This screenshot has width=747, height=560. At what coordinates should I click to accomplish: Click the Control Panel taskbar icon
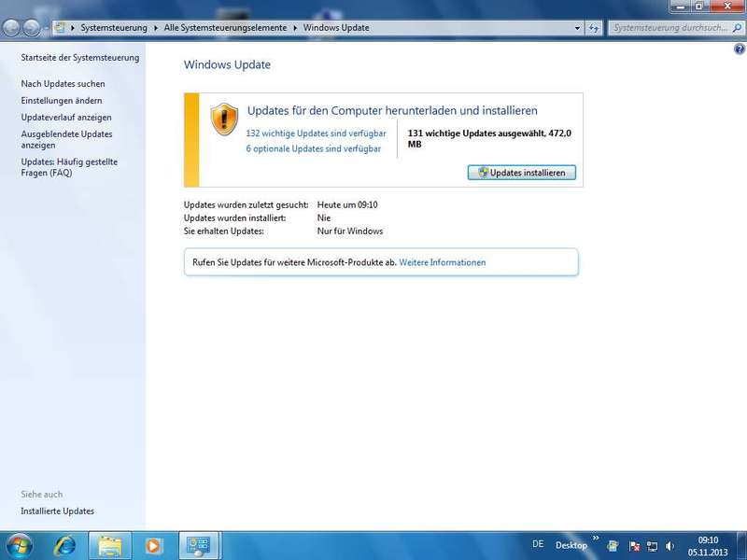[x=198, y=544]
